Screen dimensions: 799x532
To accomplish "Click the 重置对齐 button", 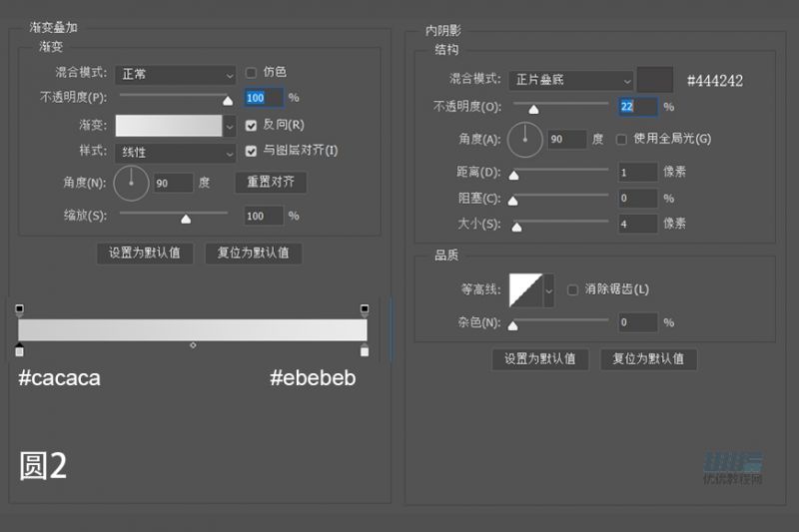I will pos(271,183).
